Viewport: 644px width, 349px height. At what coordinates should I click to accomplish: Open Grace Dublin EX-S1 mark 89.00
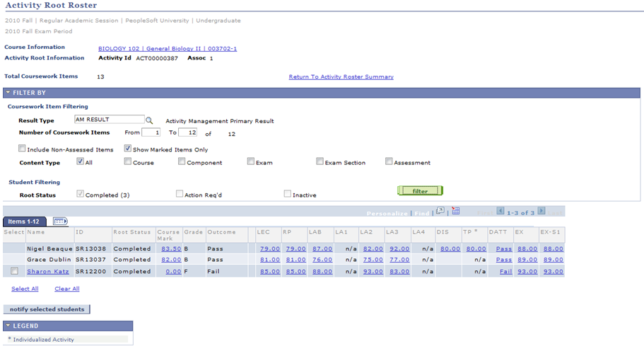[x=554, y=259]
